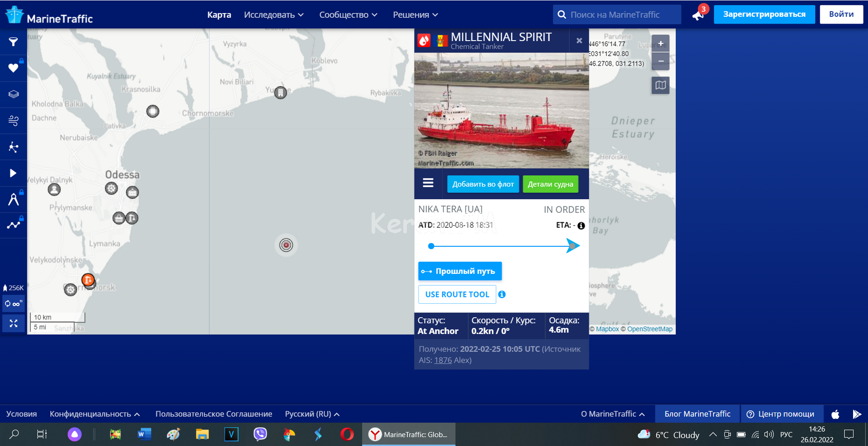Click the voyage progress arrow marker

tap(573, 246)
